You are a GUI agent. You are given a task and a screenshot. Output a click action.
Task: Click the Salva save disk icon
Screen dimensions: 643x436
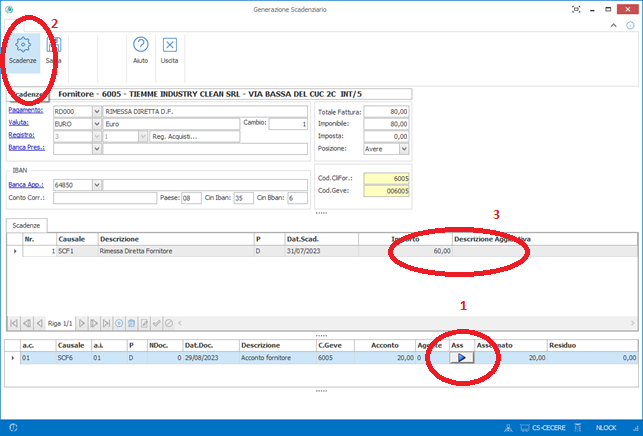coord(54,45)
